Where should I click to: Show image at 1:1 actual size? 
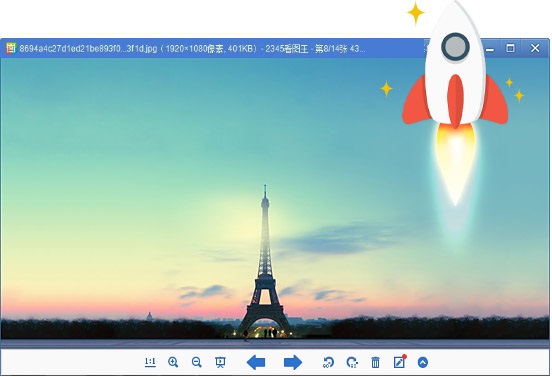(150, 363)
